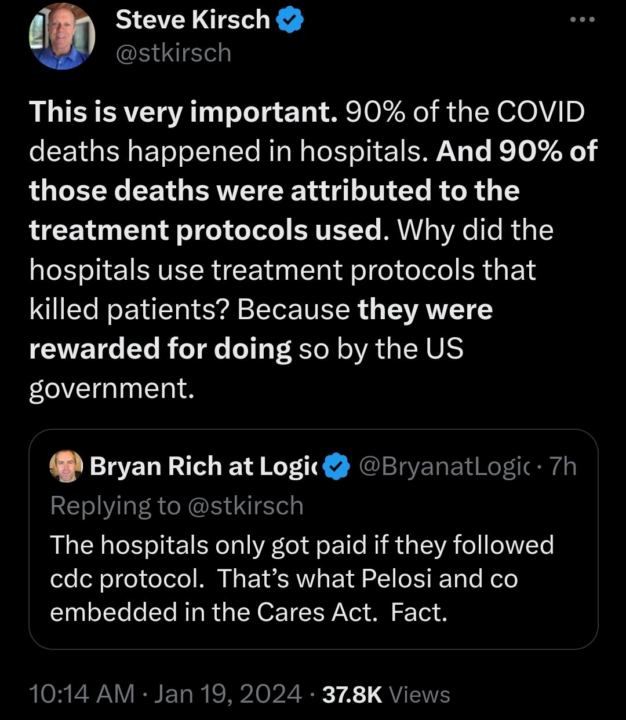
Task: Open the Bryan Rich at Logic name
Action: tap(203, 466)
